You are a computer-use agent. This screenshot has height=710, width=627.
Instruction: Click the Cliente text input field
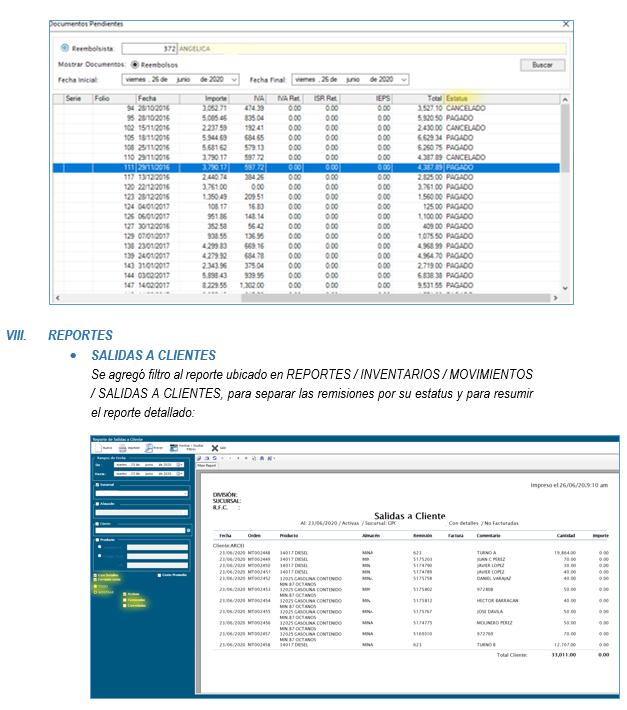(x=140, y=530)
